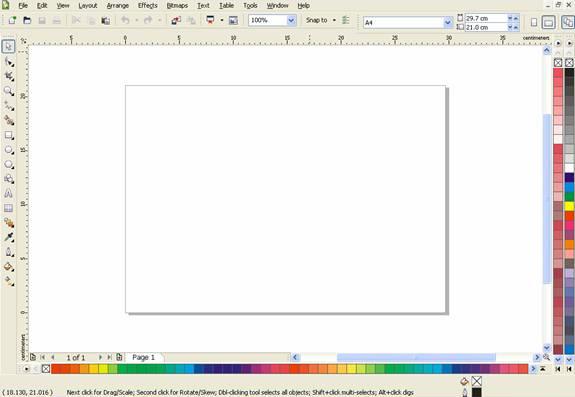Switch page orientation to Portrait
The width and height of the screenshot is (575, 397).
point(534,23)
